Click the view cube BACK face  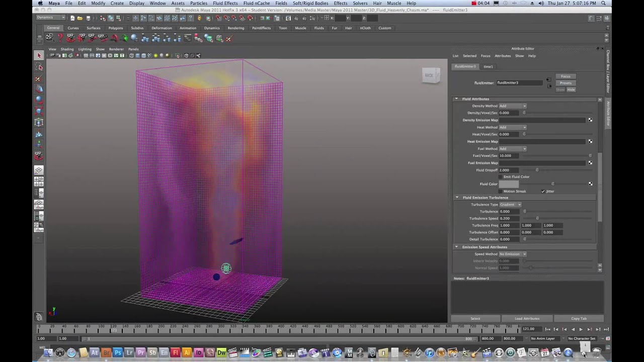coord(429,75)
